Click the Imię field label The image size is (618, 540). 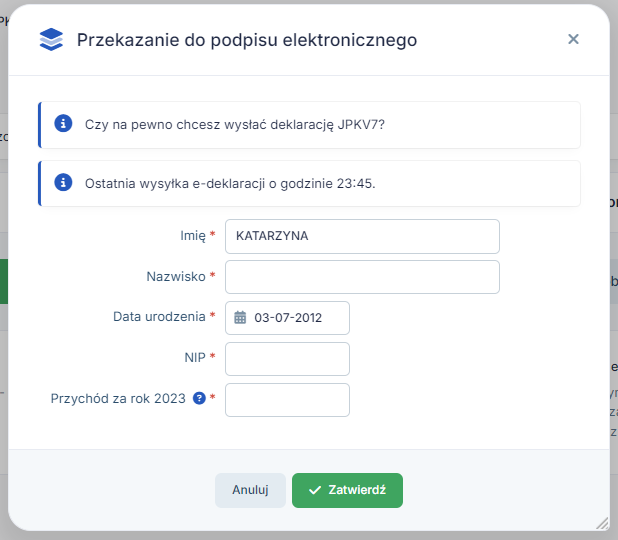pos(185,236)
